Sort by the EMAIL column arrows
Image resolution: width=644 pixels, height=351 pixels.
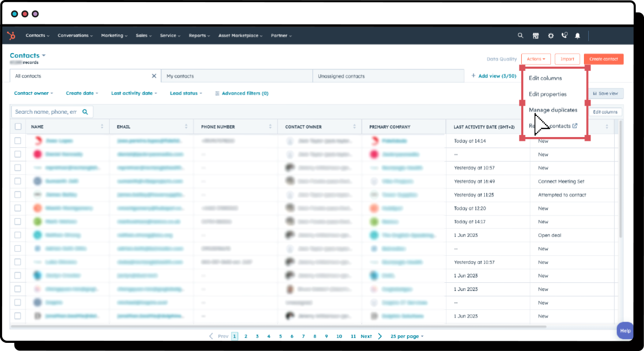pyautogui.click(x=186, y=126)
